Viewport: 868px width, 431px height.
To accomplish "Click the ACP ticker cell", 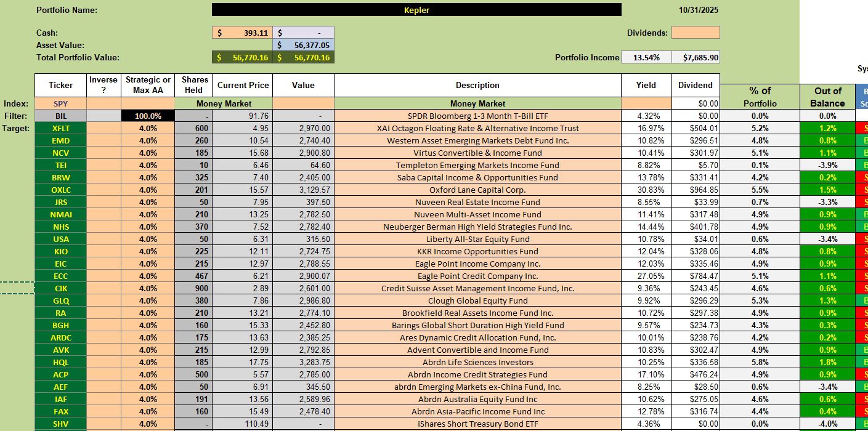I will coord(60,374).
